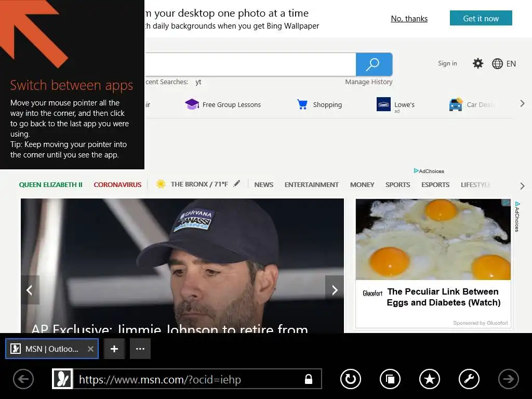Click AdChoices above news bar
The width and height of the screenshot is (532, 399).
429,171
